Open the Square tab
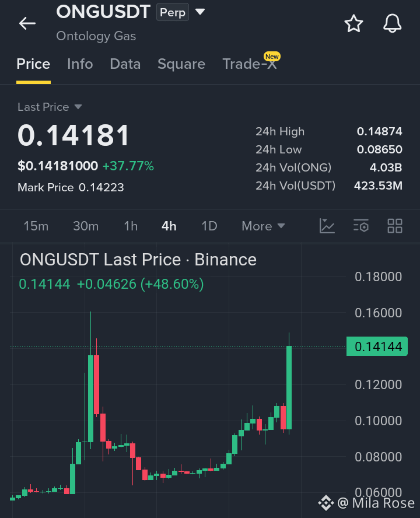Image resolution: width=420 pixels, height=518 pixels. 181,64
